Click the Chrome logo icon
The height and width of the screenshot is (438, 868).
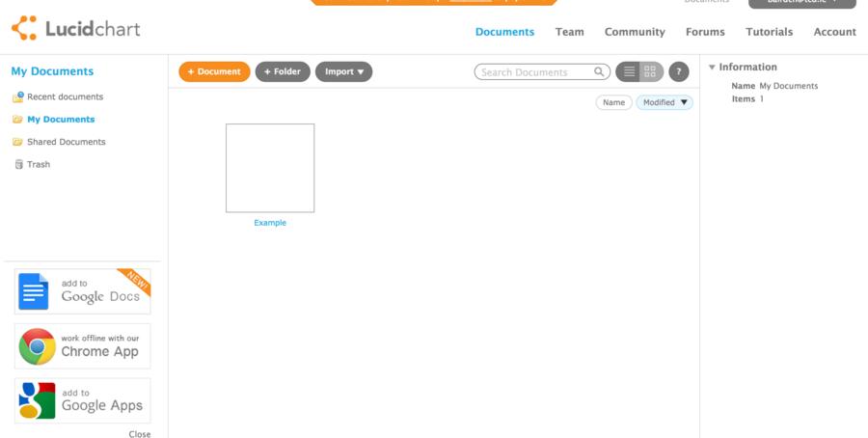tap(37, 346)
